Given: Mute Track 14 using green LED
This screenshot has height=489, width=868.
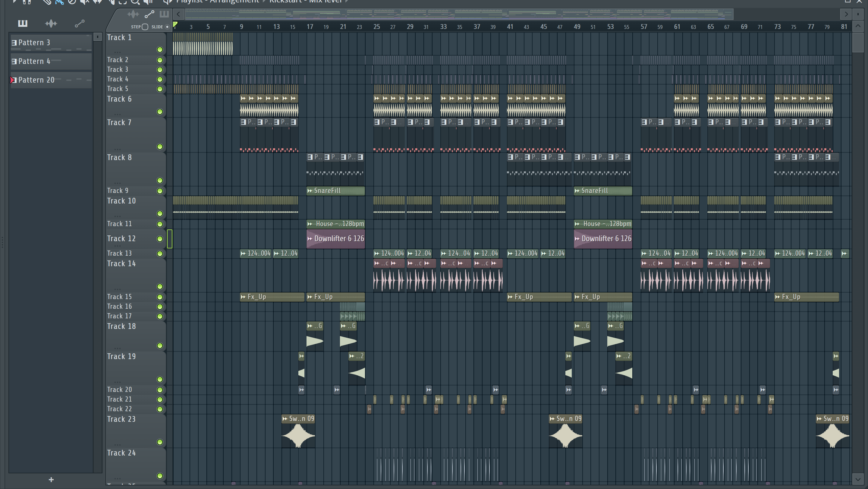Looking at the screenshot, I should (x=160, y=286).
